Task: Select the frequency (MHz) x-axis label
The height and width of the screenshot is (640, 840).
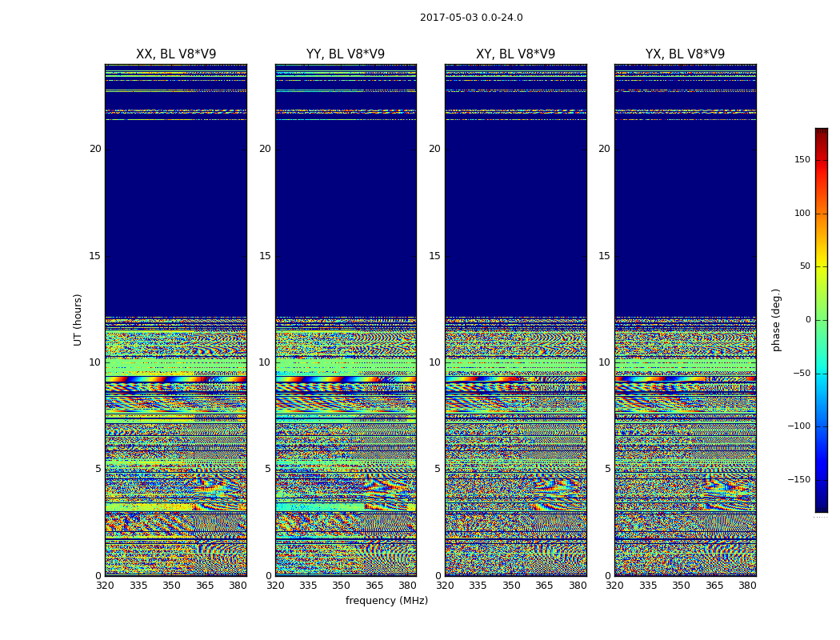Action: click(x=386, y=601)
